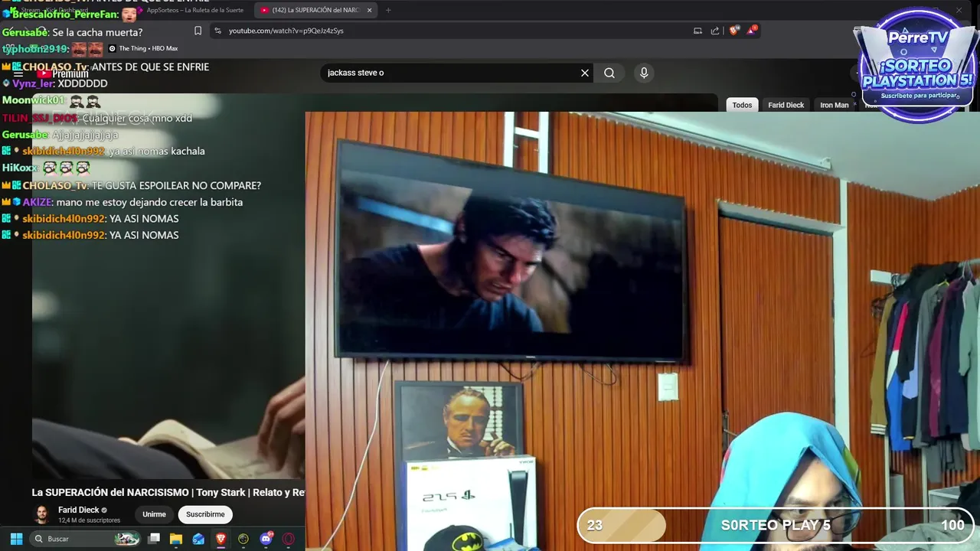Open File Explorer from the taskbar
Image resolution: width=980 pixels, height=551 pixels.
(x=176, y=539)
